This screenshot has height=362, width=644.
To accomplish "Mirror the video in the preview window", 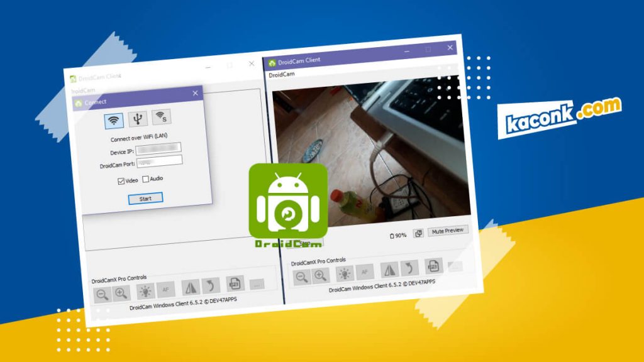I will 389,270.
